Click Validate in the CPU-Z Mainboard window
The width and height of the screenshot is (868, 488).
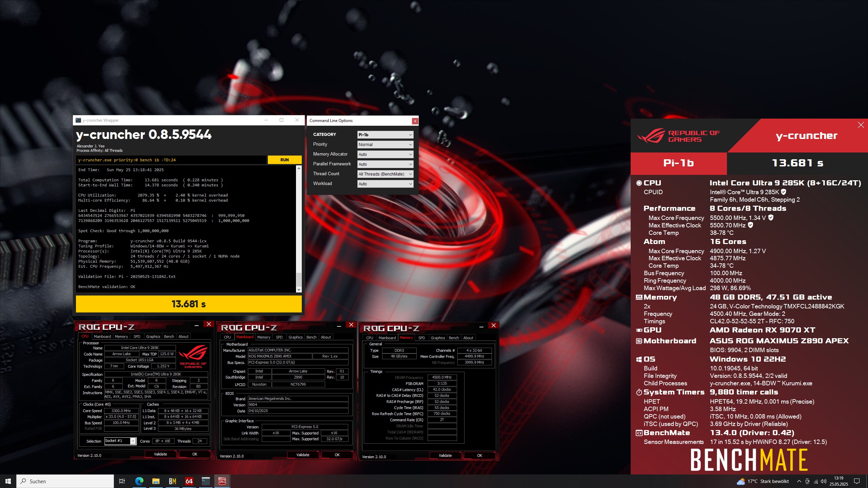coord(303,455)
